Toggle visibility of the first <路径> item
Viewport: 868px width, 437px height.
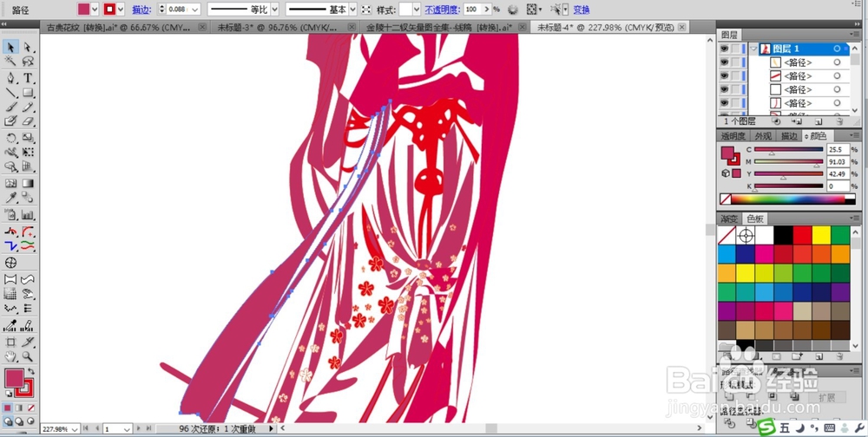[724, 62]
